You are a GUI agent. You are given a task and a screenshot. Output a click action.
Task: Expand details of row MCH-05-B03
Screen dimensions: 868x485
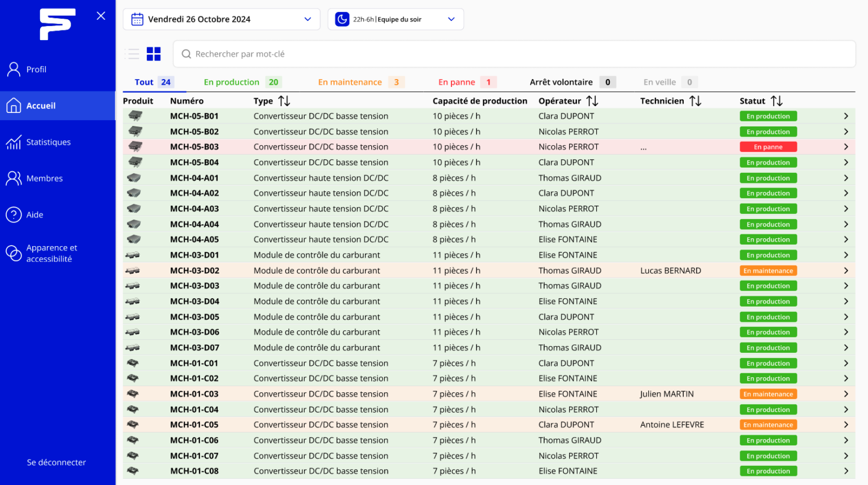tap(846, 147)
